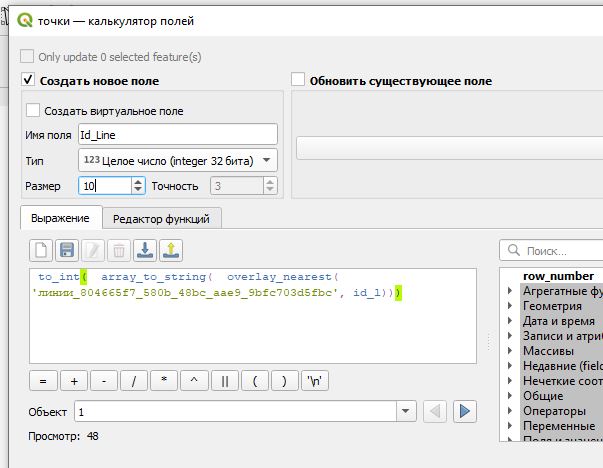Click the preview value '48'
Image resolution: width=603 pixels, height=468 pixels.
click(93, 436)
